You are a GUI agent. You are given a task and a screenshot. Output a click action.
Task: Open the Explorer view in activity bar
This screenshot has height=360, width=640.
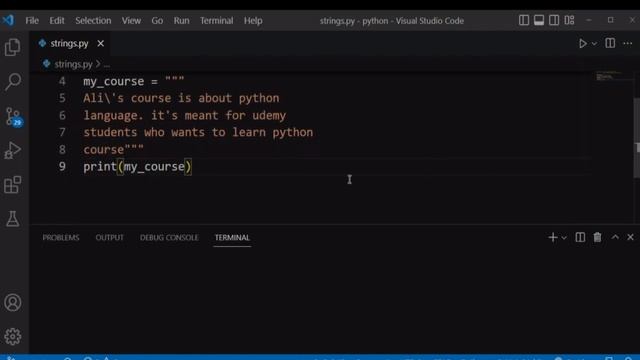click(13, 47)
